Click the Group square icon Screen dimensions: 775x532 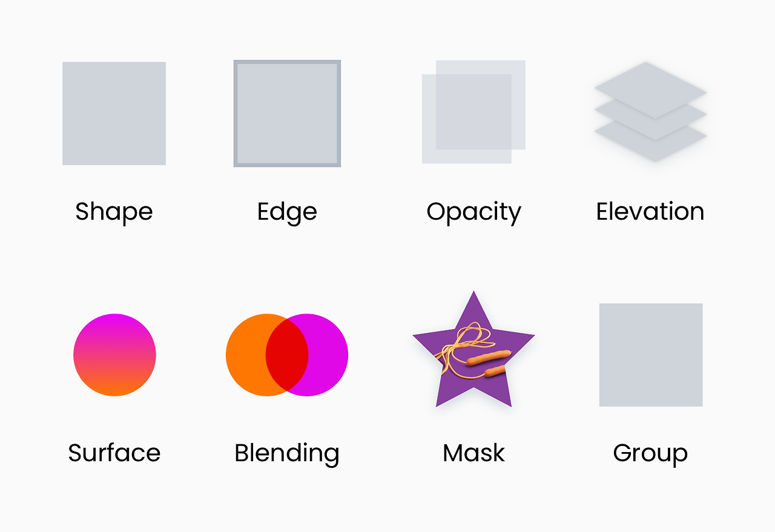[651, 355]
